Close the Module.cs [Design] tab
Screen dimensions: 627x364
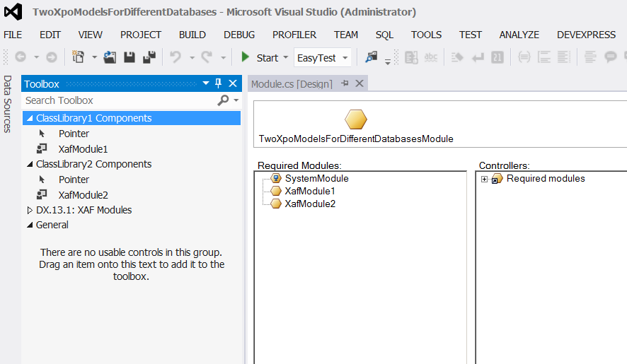359,83
